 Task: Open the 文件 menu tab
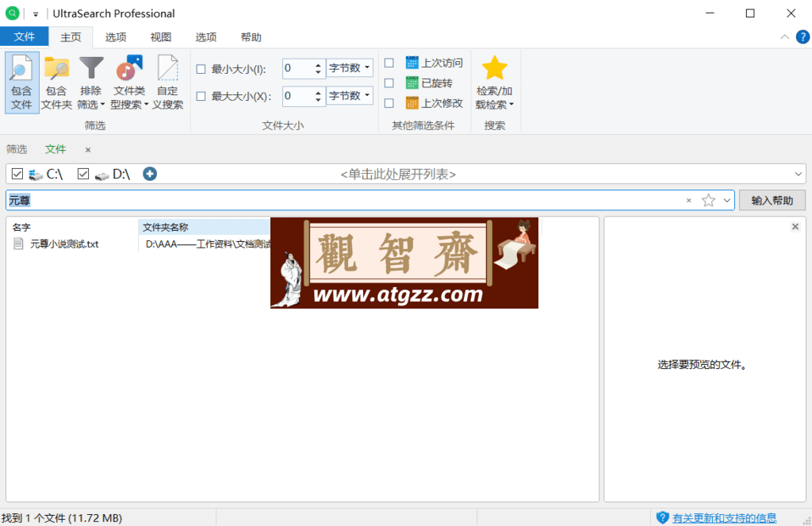click(25, 36)
